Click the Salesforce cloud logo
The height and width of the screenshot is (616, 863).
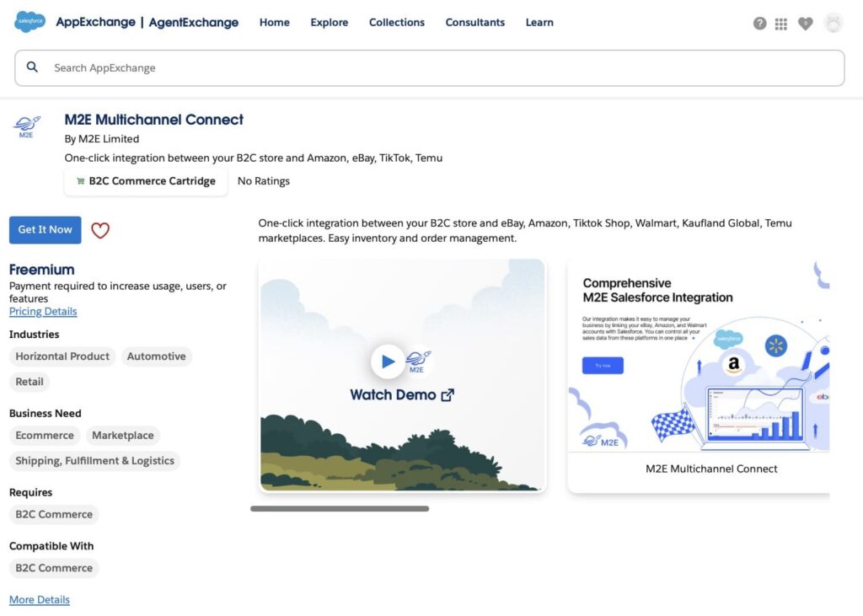(x=29, y=22)
